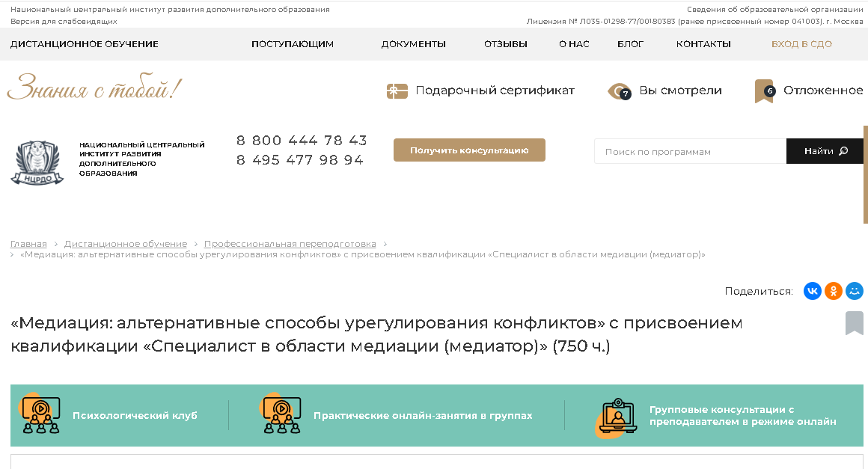868x469 pixels.
Task: Call phone number 8 495 477 98 94
Action: pos(300,160)
